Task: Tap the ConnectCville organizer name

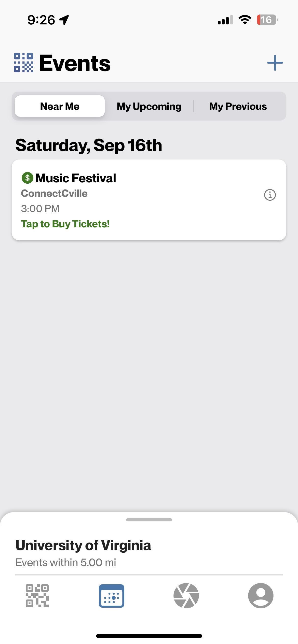Action: tap(54, 194)
